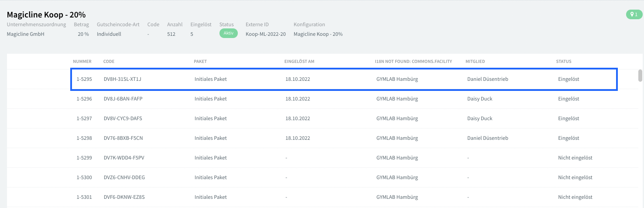Click the Individuell voucher type value

coord(109,34)
